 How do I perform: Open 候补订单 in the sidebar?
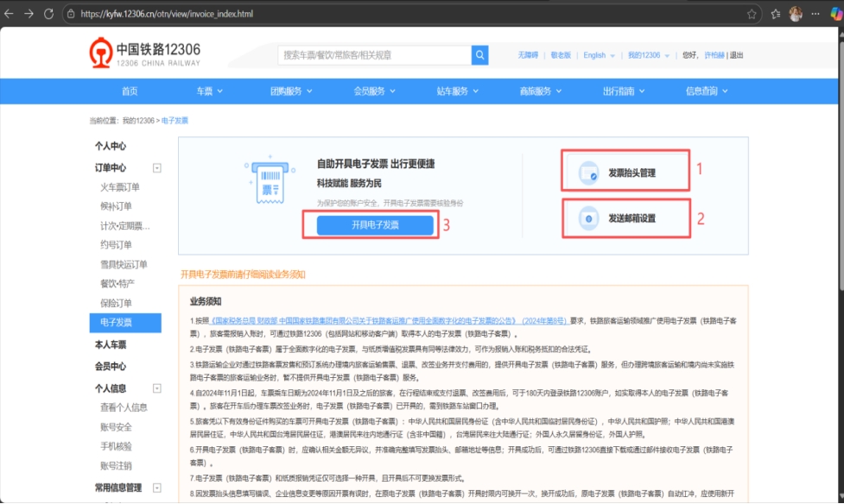116,206
